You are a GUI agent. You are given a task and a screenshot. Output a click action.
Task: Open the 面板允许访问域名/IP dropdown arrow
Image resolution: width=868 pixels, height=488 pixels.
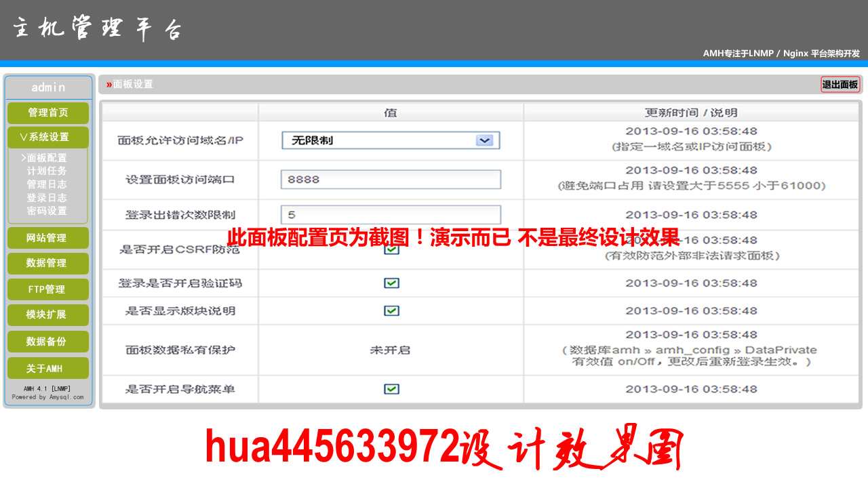(484, 140)
